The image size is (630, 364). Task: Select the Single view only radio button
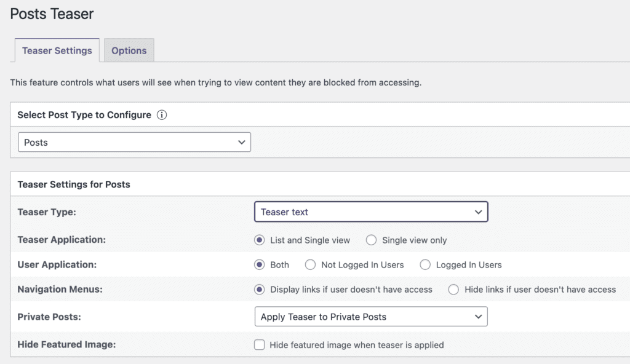coord(371,240)
